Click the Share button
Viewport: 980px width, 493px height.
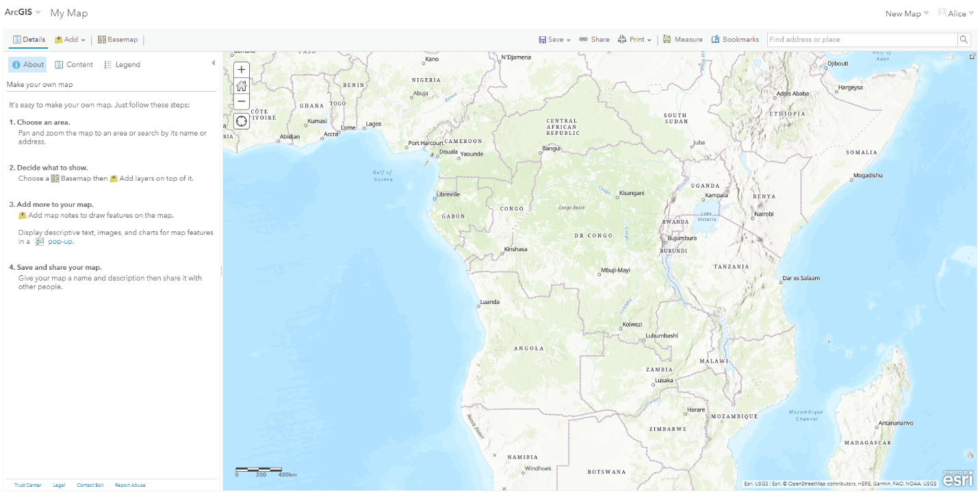click(x=594, y=40)
